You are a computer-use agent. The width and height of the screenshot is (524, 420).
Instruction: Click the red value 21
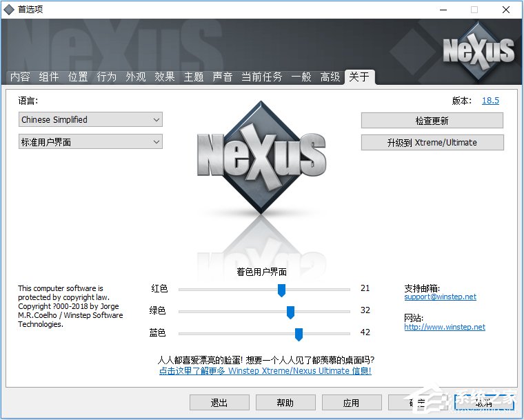point(365,288)
